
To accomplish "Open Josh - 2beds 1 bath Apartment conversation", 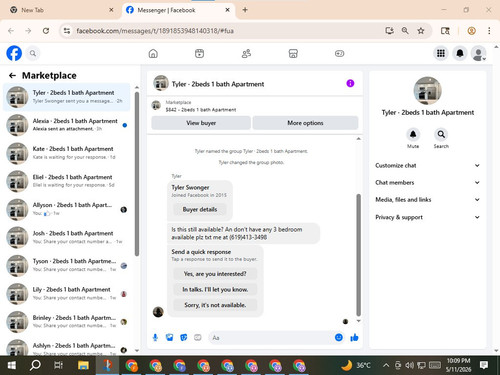I will [67, 237].
